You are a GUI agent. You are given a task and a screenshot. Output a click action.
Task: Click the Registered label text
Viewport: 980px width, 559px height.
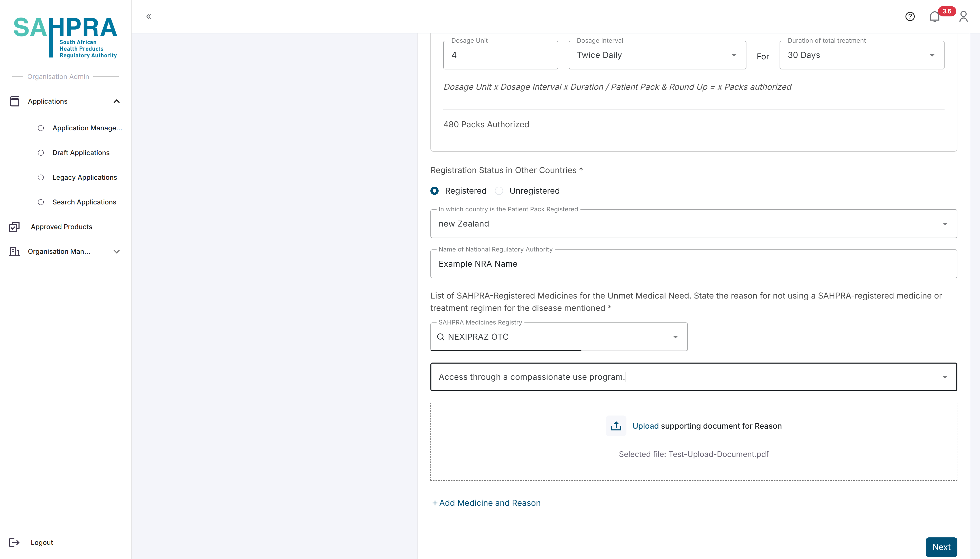(466, 191)
